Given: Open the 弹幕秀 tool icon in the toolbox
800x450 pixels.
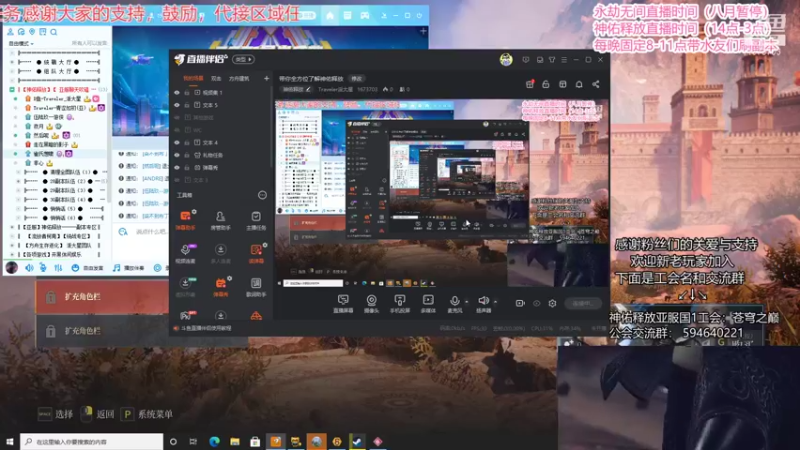Looking at the screenshot, I should 220,287.
